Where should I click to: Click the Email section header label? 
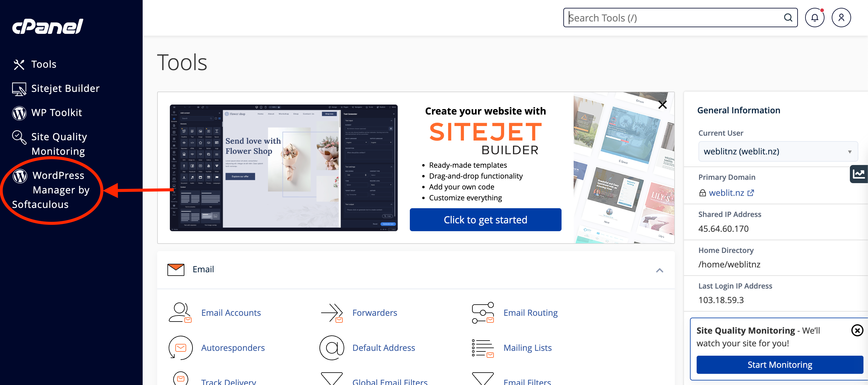203,270
